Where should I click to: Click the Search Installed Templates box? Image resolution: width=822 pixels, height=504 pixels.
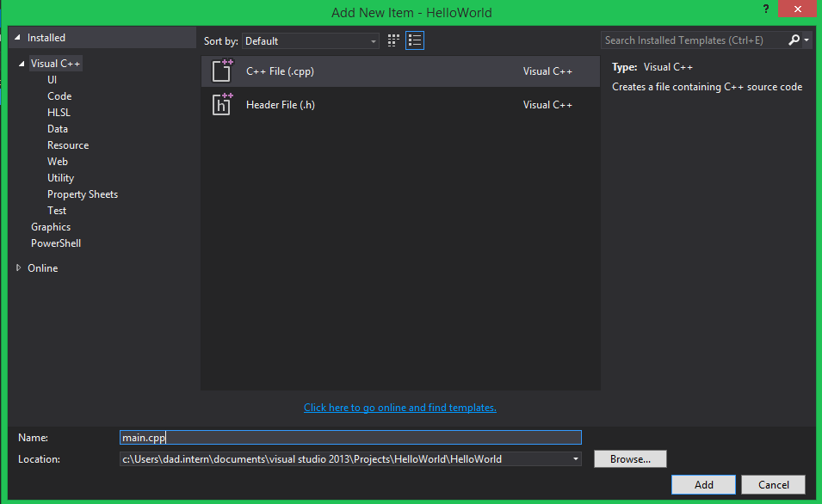694,40
